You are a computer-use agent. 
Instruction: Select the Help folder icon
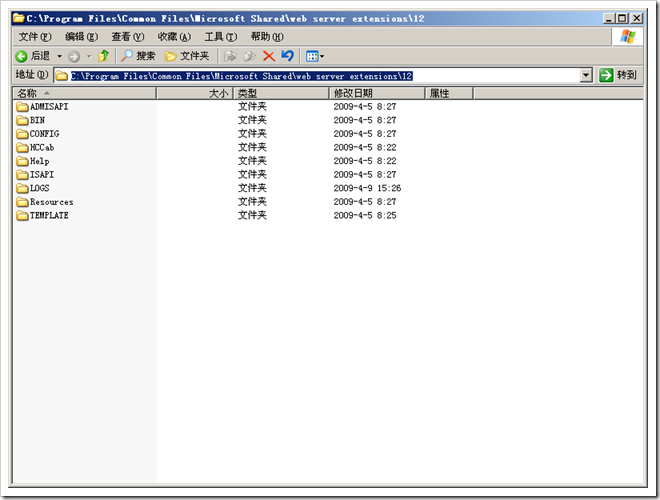pyautogui.click(x=22, y=161)
